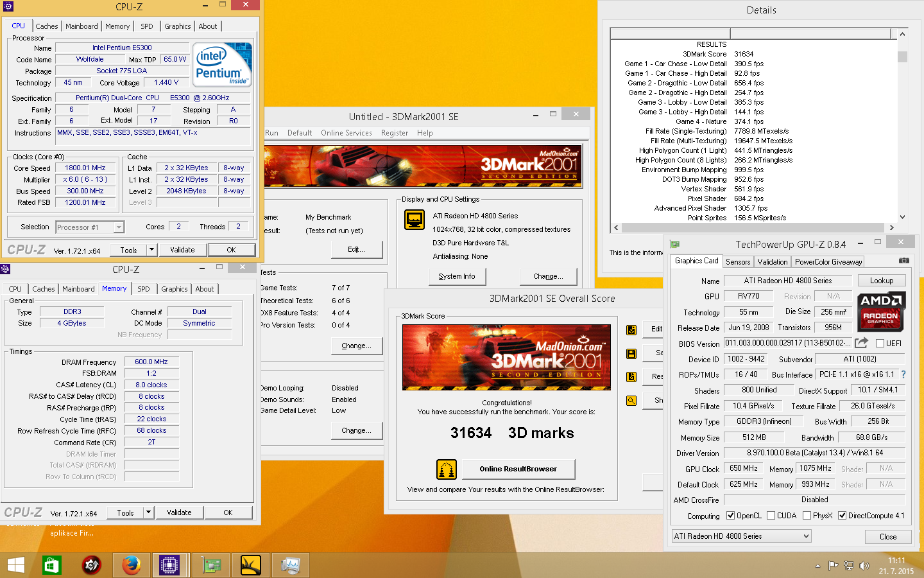Image resolution: width=924 pixels, height=578 pixels.
Task: Click the magnifier show icon in score dialog
Action: 631,401
